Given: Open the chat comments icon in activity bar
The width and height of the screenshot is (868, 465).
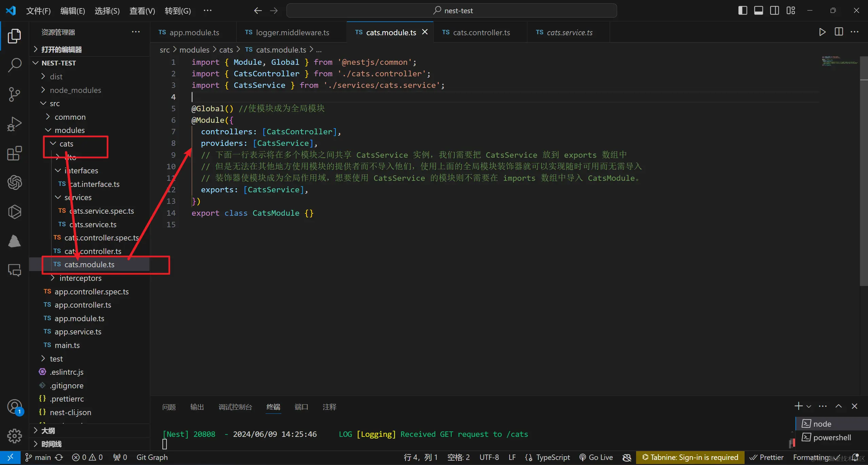Looking at the screenshot, I should coord(14,270).
